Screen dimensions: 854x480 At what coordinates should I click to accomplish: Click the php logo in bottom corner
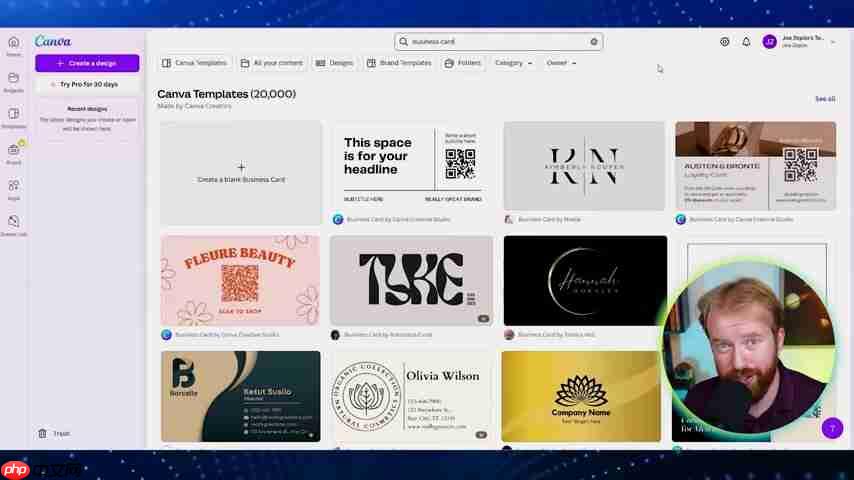click(x=15, y=470)
